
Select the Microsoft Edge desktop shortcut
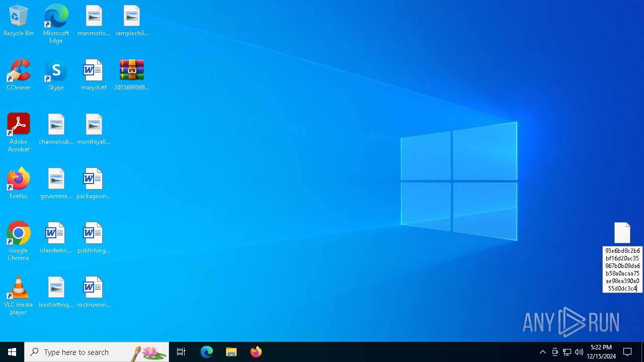click(x=56, y=24)
